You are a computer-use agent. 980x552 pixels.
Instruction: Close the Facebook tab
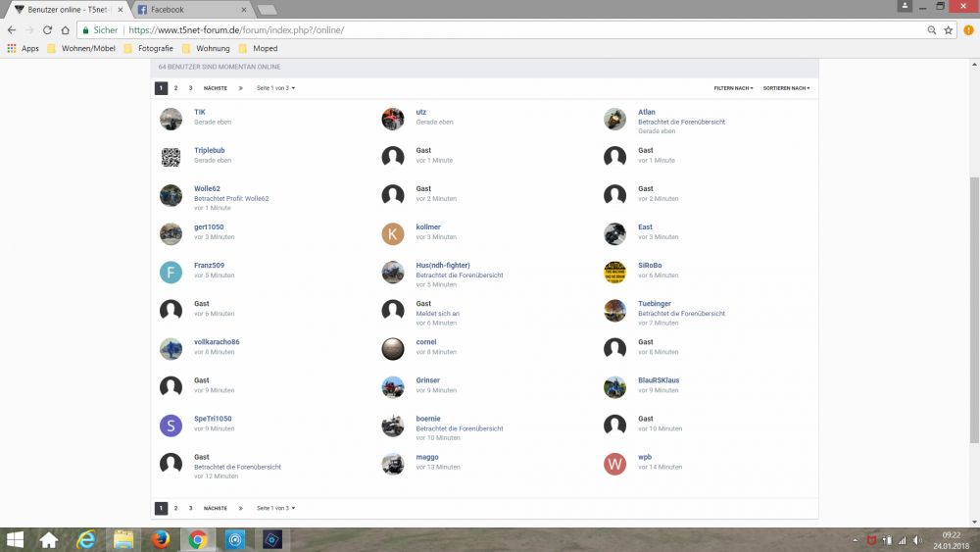(x=244, y=10)
